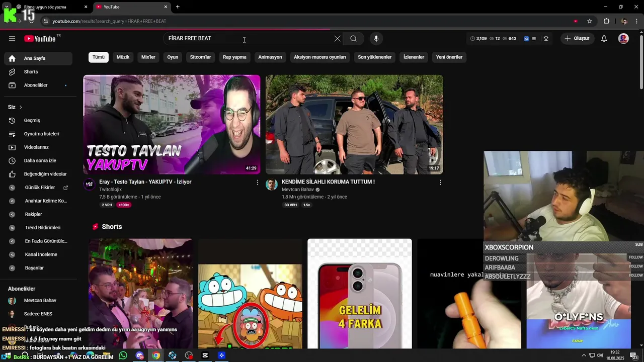
Task: Open CapCut from the taskbar
Action: click(205, 355)
